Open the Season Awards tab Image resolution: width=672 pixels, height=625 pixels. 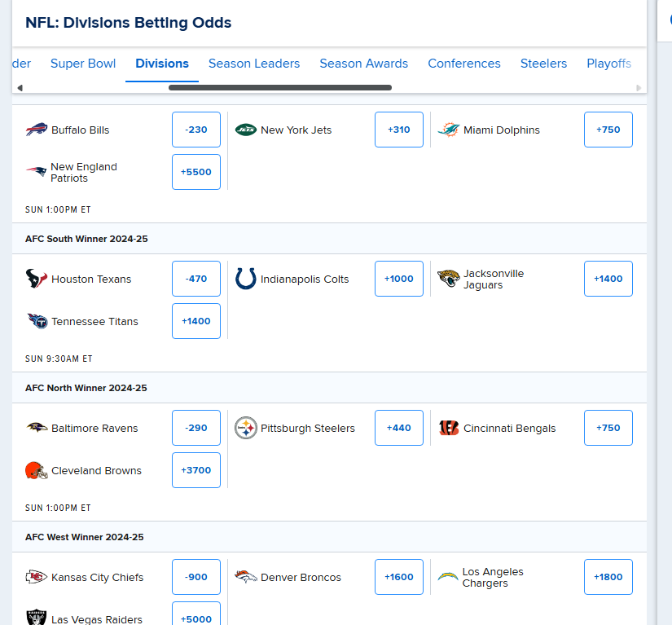[x=364, y=64]
